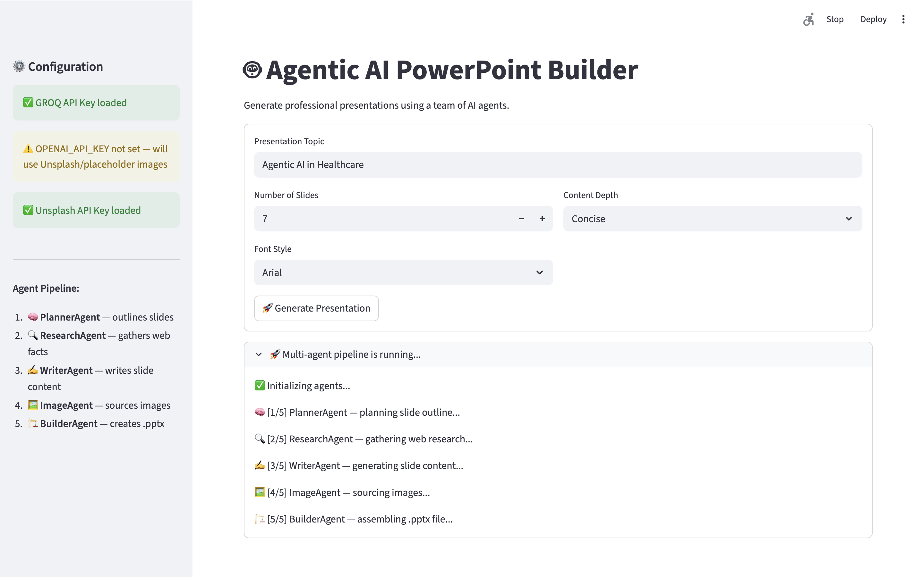This screenshot has width=924, height=577.
Task: Click the Deploy button
Action: [x=873, y=20]
